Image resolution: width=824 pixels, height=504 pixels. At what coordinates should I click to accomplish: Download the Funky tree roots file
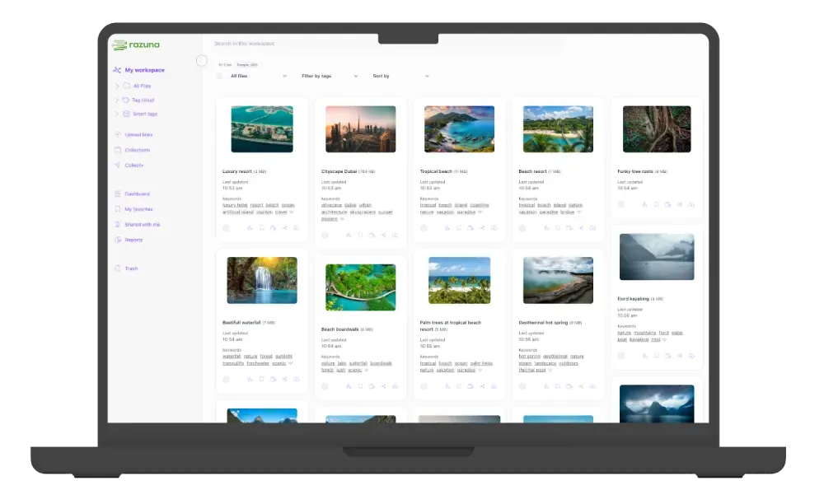[x=691, y=204]
